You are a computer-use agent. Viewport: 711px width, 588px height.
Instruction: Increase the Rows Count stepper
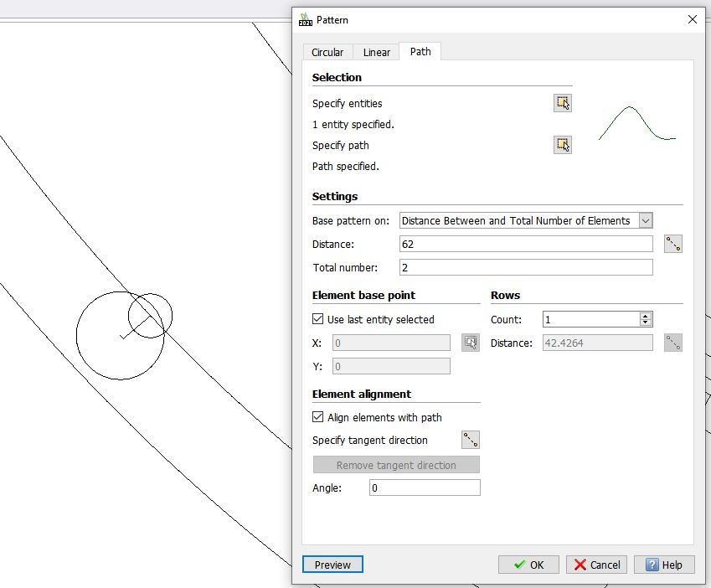tap(645, 316)
